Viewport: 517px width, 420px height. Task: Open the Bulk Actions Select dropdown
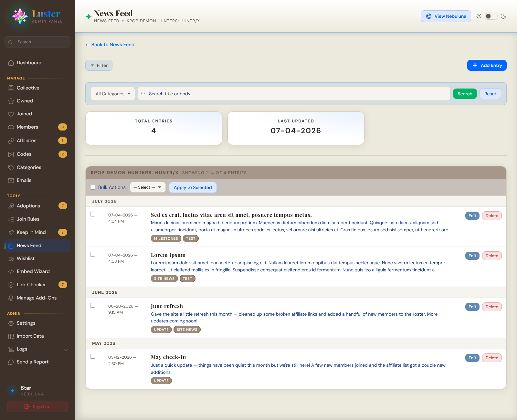tap(148, 187)
